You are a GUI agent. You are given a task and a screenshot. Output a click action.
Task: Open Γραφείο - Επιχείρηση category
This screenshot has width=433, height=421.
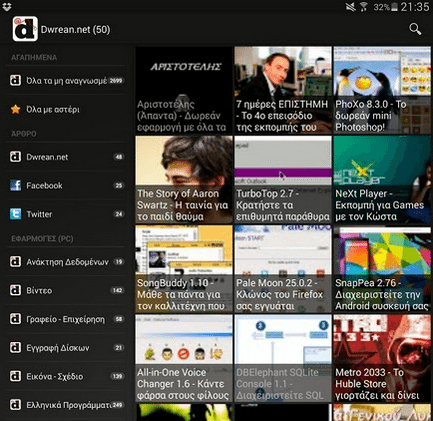(x=65, y=319)
